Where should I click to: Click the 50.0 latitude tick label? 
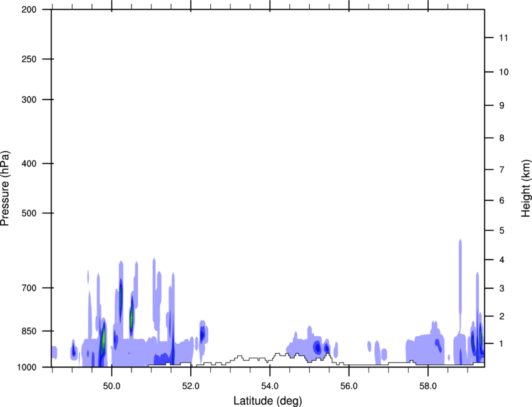tap(112, 386)
